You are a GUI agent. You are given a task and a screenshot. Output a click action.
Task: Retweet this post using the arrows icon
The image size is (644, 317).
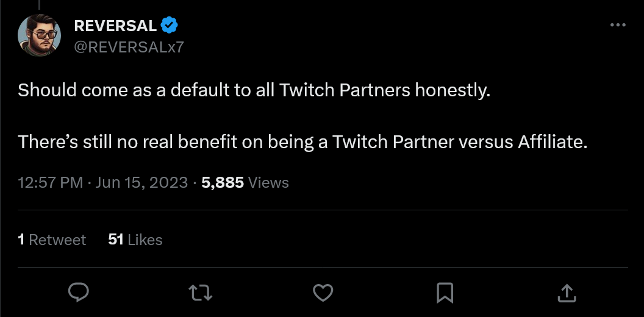[201, 293]
